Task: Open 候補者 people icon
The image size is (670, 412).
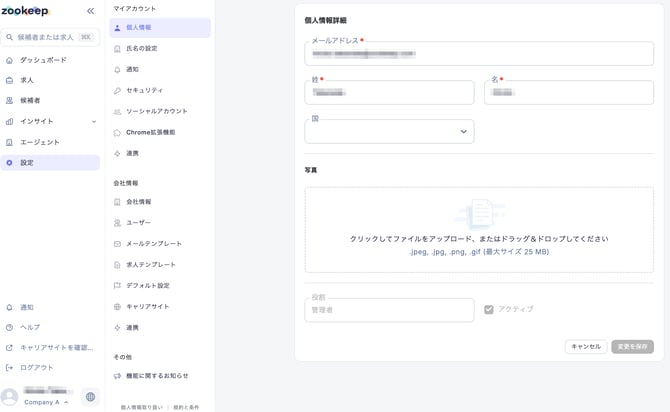Action: coord(9,100)
